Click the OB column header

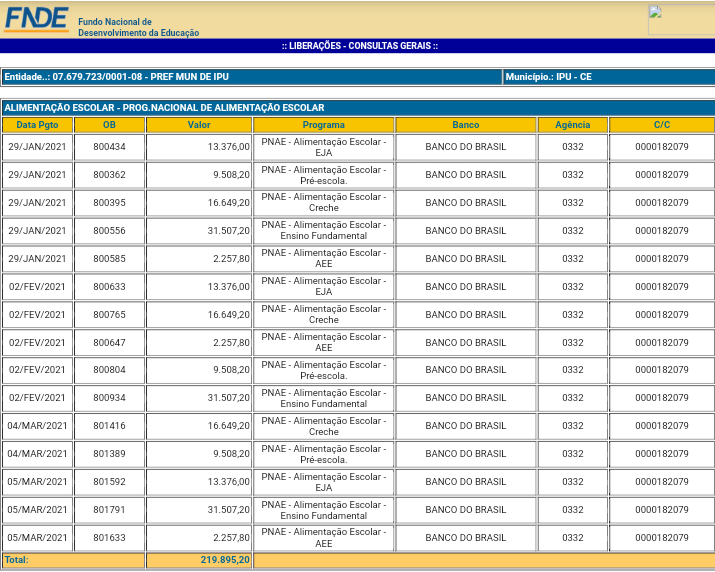point(109,125)
